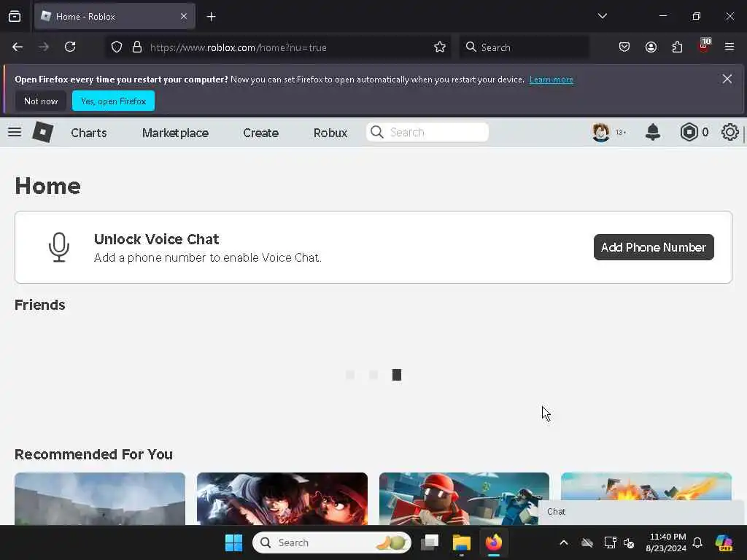Go to the Marketplace page
The image size is (747, 560).
[x=175, y=133]
